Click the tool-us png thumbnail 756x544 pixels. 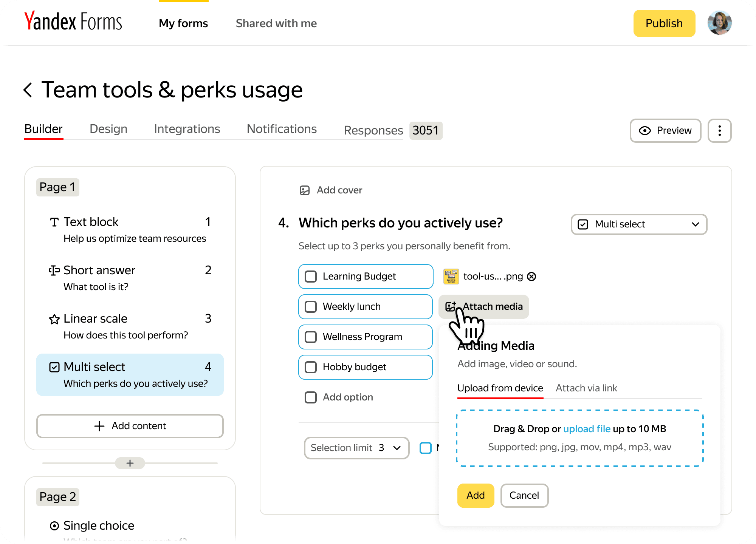[451, 277]
